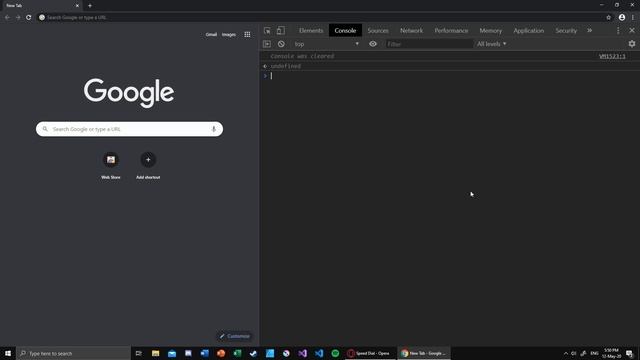Viewport: 640px width, 360px height.
Task: Open the Application tab
Action: click(529, 31)
